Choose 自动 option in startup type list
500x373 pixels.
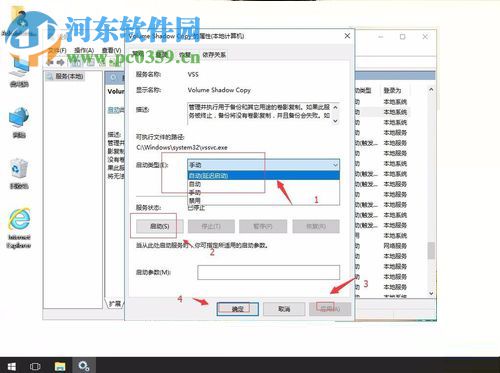point(263,184)
